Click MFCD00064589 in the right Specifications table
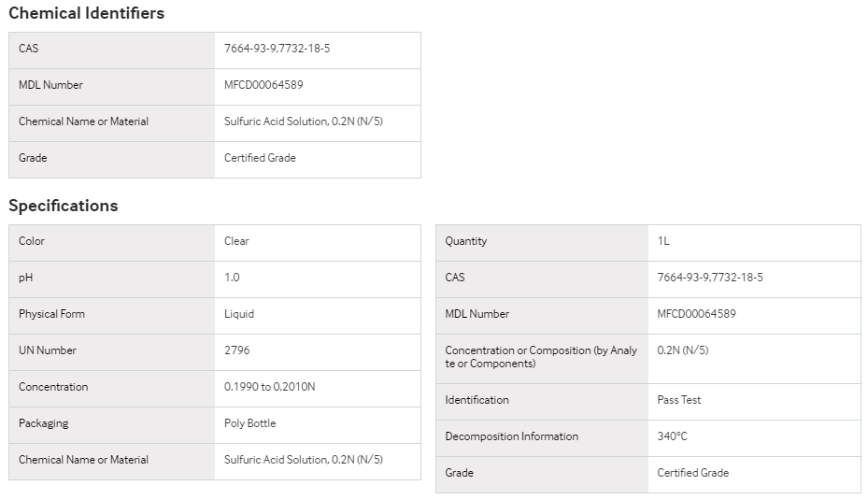 click(696, 315)
